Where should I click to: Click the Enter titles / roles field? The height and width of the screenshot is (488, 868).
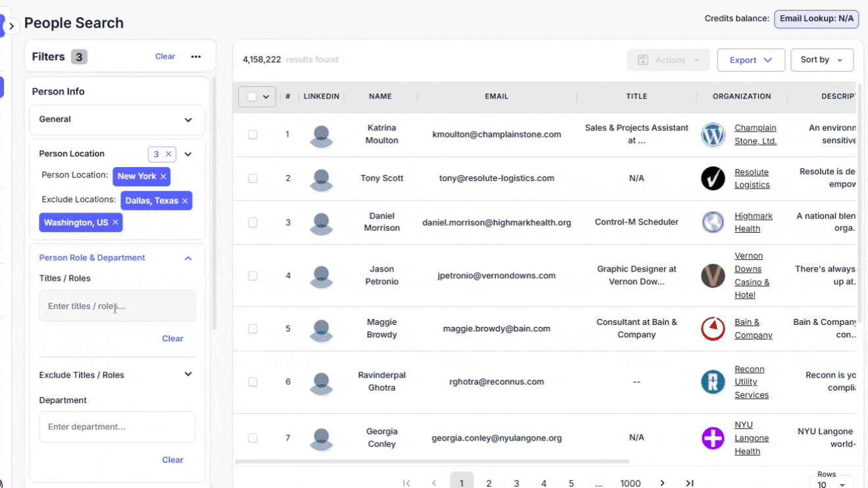tap(117, 306)
